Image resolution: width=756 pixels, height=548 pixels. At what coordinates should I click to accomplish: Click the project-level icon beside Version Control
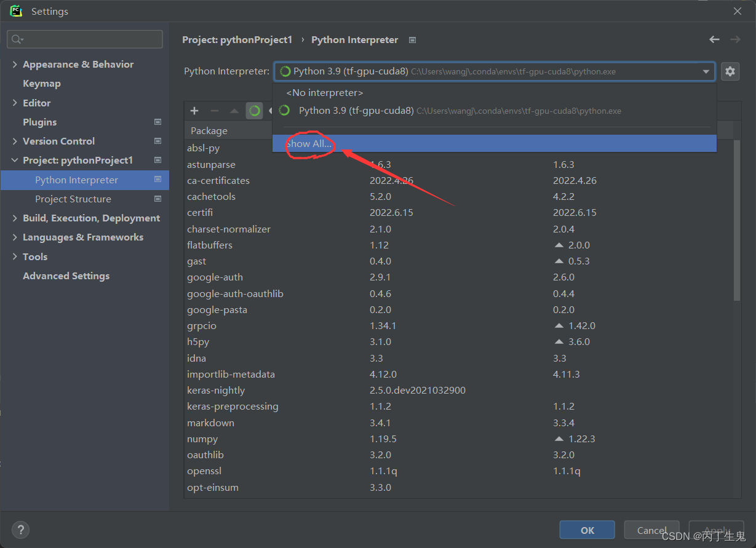[x=157, y=141]
